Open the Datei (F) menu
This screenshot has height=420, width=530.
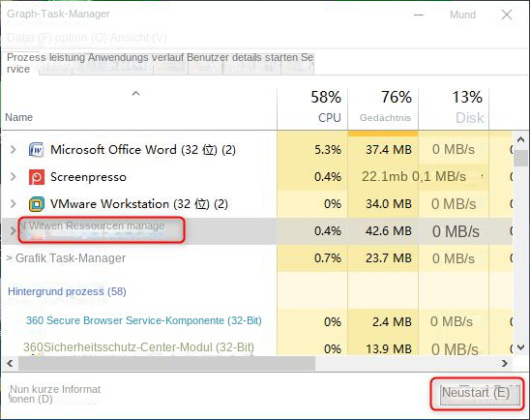click(29, 38)
